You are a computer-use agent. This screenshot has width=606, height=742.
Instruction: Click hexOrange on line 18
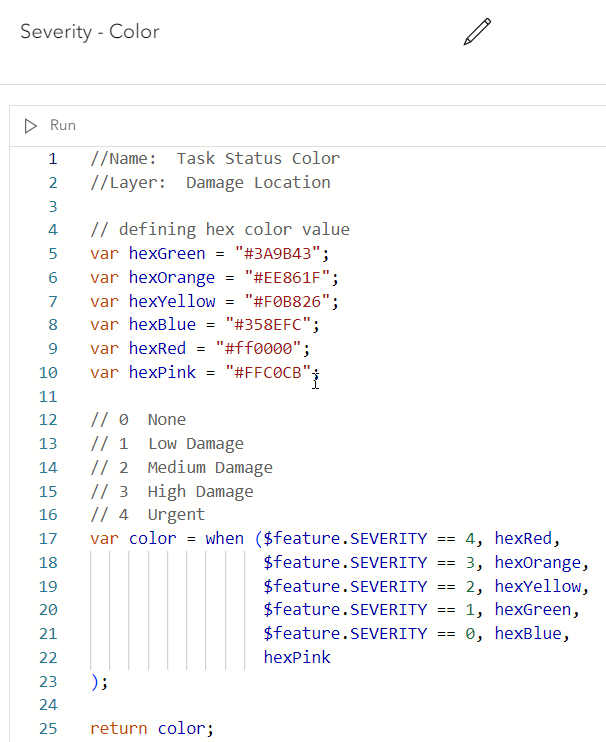[538, 563]
